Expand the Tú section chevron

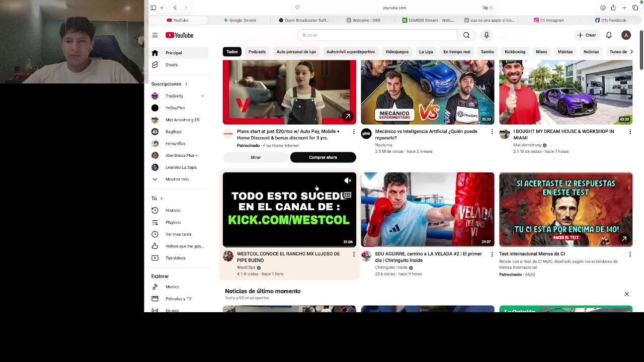point(161,199)
